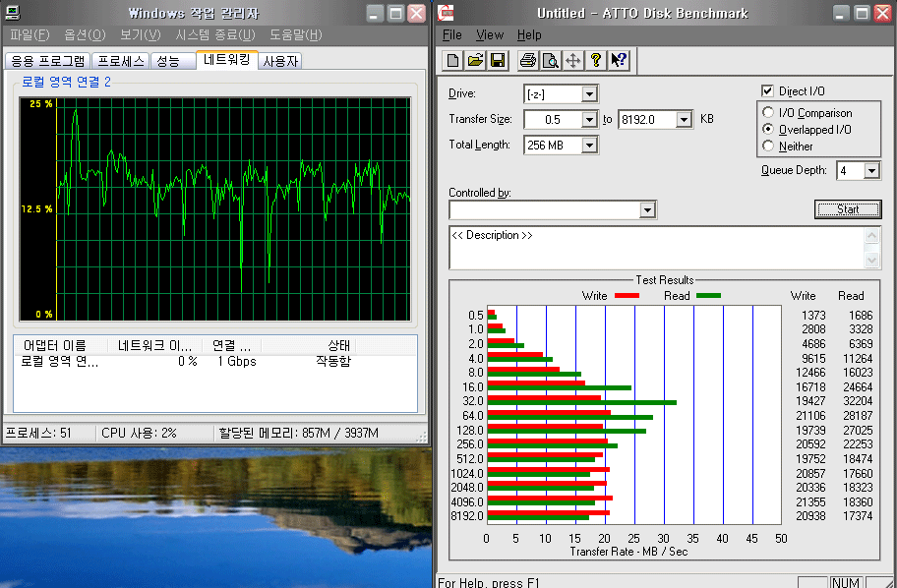897x588 pixels.
Task: Activate the context help pointer icon
Action: [x=619, y=60]
